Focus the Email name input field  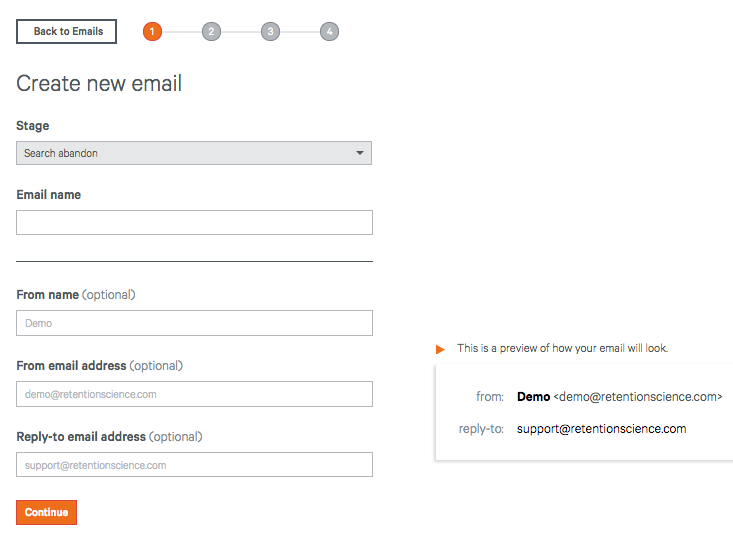click(194, 222)
